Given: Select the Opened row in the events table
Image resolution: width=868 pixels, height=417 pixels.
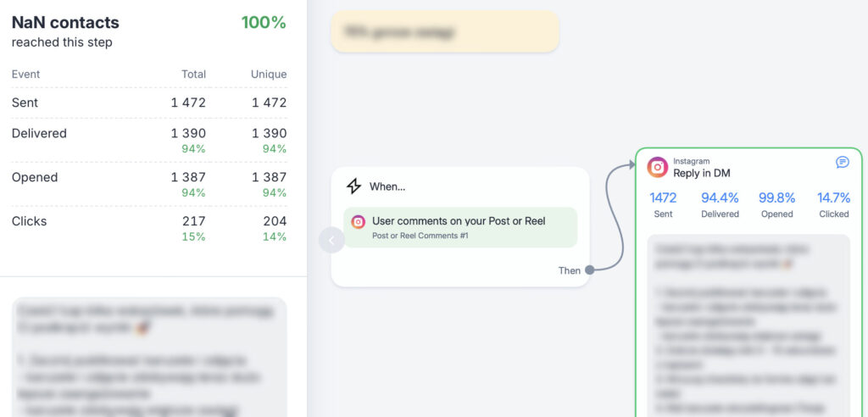Looking at the screenshot, I should coord(149,184).
